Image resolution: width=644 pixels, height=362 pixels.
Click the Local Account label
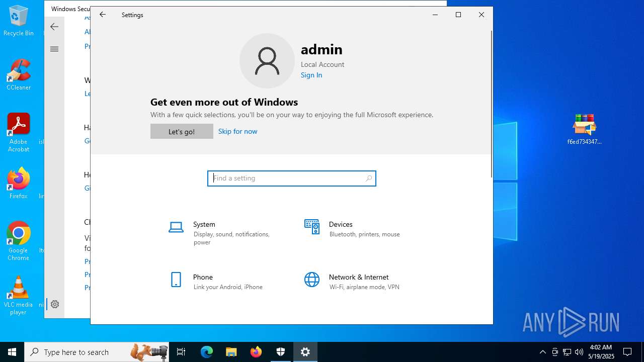[x=323, y=64]
